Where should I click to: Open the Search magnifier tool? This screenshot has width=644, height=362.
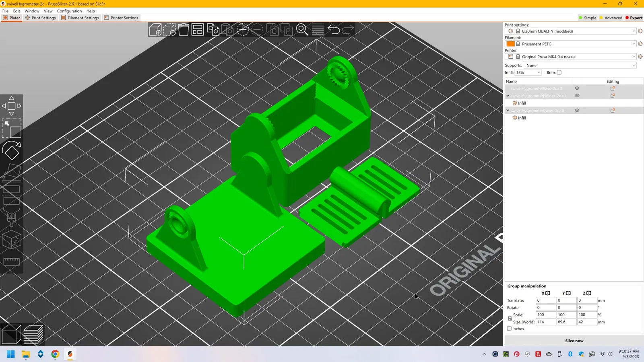(x=302, y=30)
